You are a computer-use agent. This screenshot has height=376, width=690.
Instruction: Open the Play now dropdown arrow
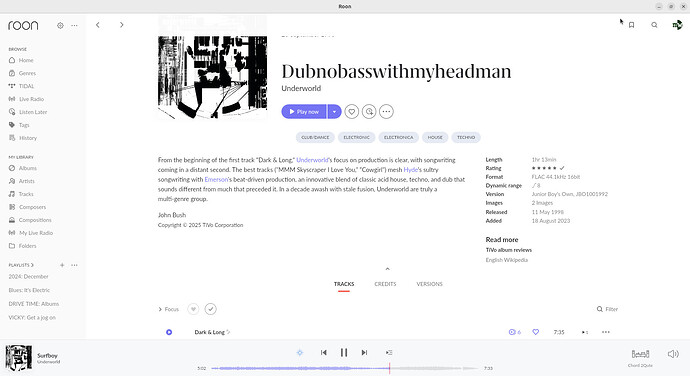[334, 112]
